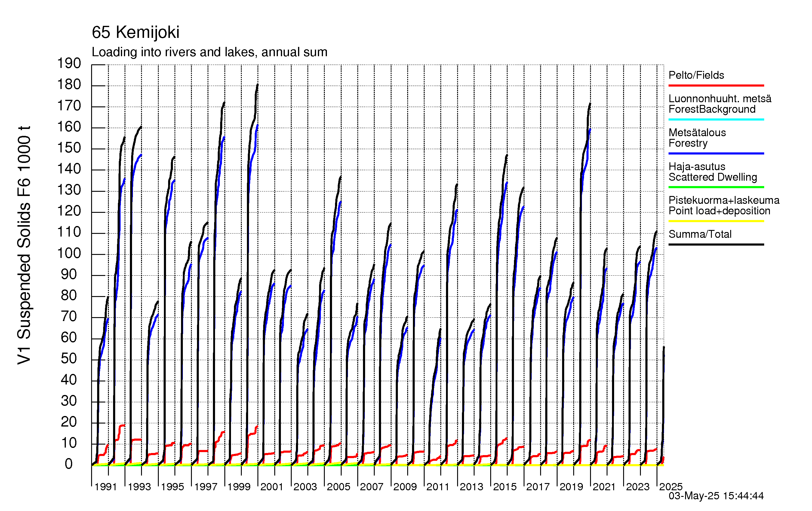This screenshot has height=511, width=812.
Task: Click the y-axis value 0
Action: pyautogui.click(x=69, y=464)
